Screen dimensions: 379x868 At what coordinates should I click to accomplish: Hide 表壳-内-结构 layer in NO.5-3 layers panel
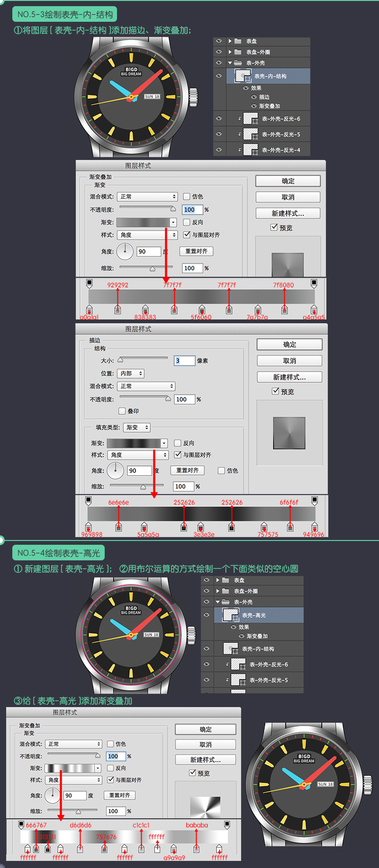point(219,76)
